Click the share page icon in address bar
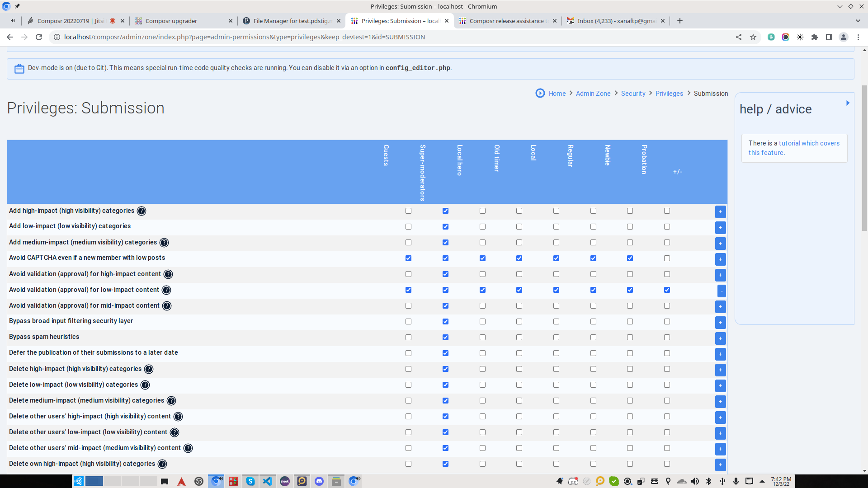 point(739,37)
